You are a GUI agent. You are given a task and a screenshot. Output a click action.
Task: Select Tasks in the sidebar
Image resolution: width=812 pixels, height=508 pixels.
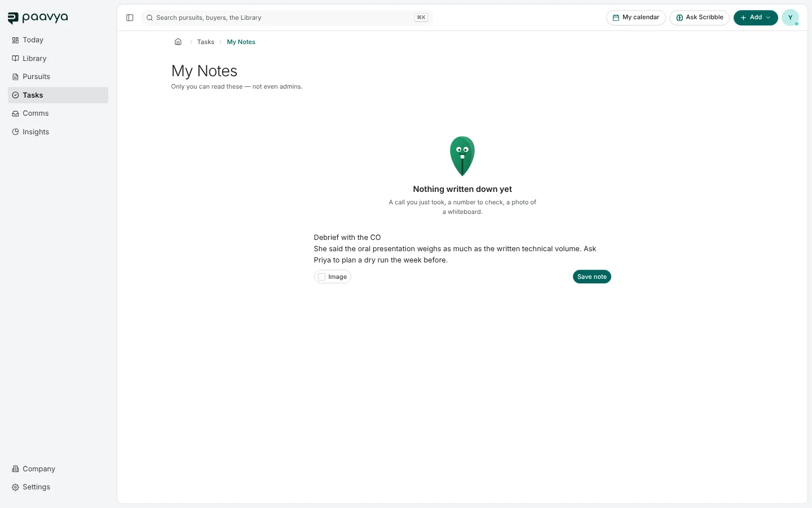58,95
